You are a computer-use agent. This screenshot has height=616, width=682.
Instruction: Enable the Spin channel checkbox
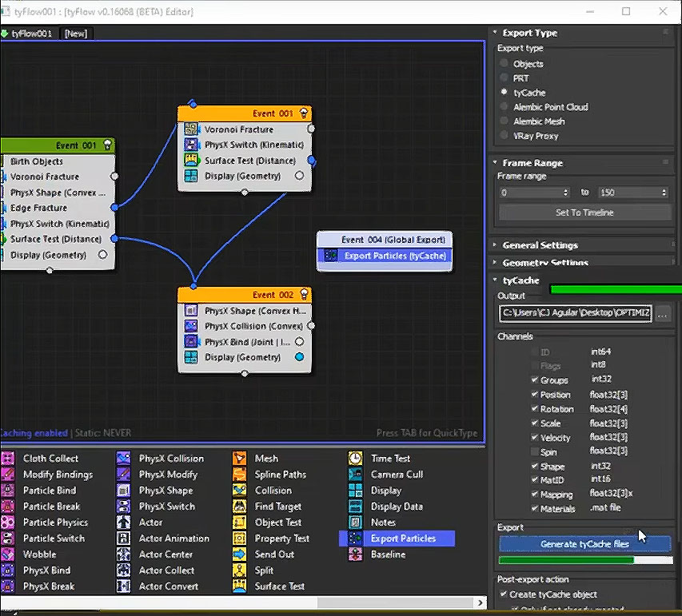535,451
